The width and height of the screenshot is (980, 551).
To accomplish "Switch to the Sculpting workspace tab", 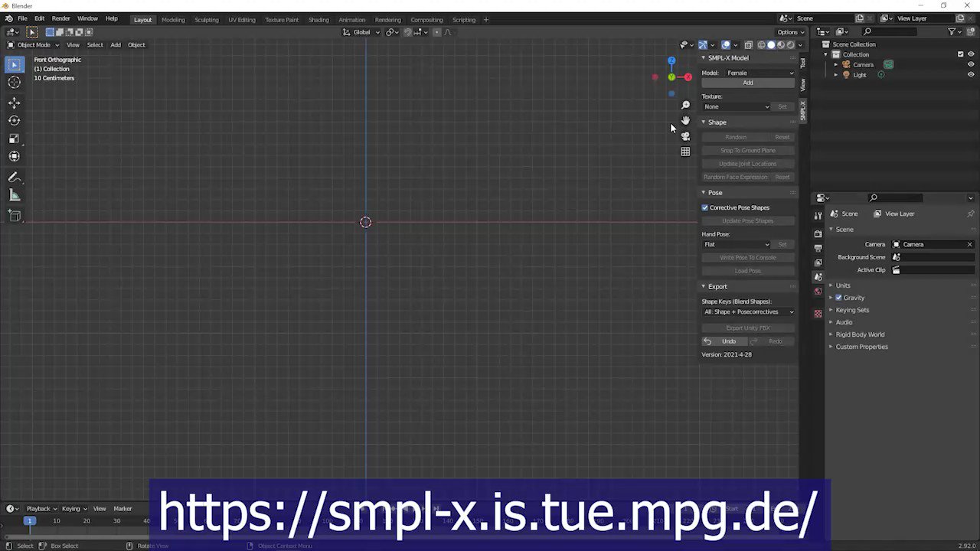I will pyautogui.click(x=207, y=19).
